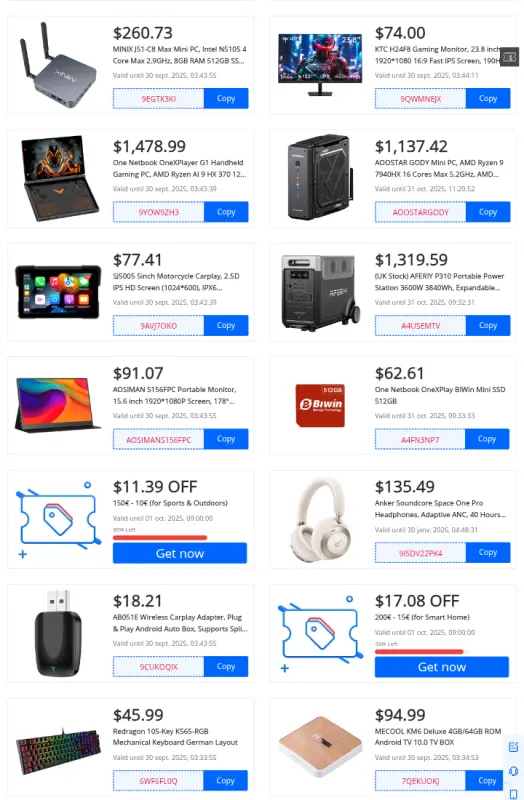This screenshot has width=524, height=800.
Task: Click the floating icon beside KTC monitor listing
Action: click(x=510, y=57)
